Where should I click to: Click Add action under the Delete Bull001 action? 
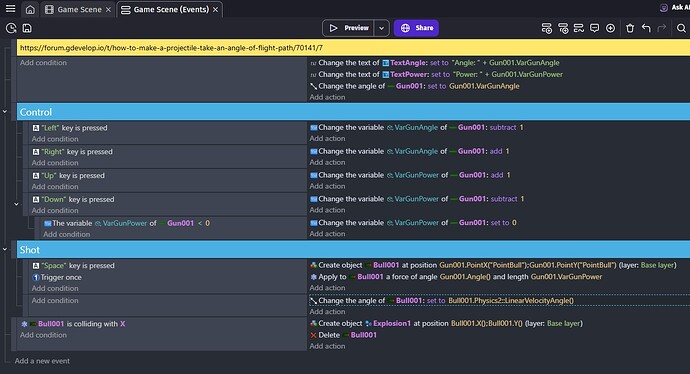pos(327,346)
